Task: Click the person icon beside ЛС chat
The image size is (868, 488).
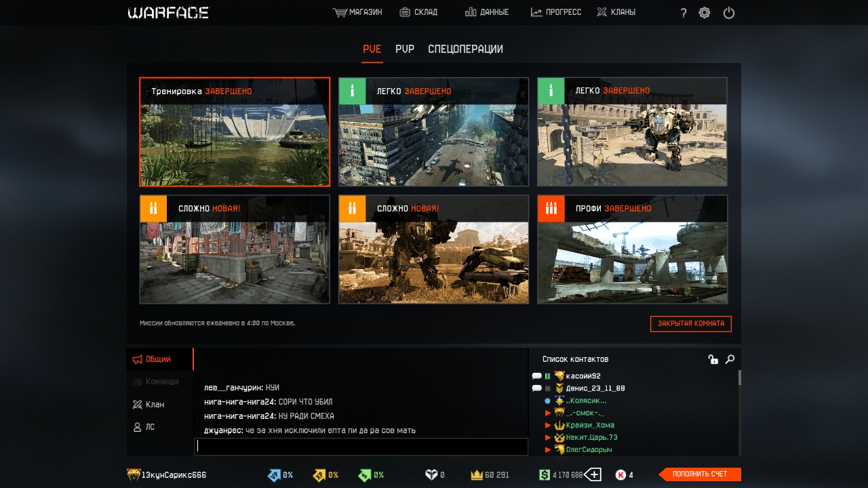Action: tap(138, 427)
